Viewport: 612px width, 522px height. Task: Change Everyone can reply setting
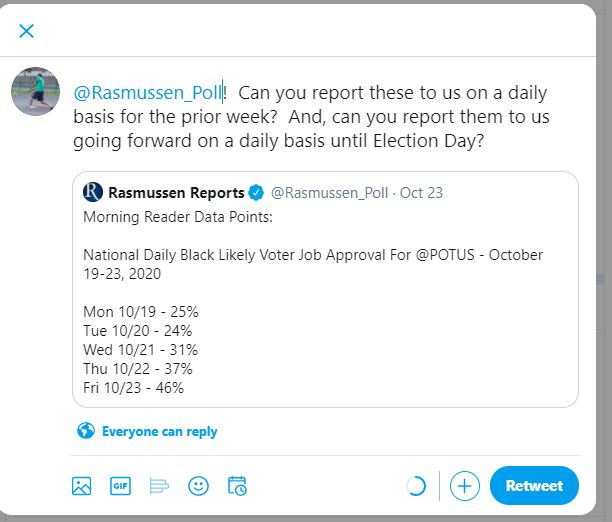pos(159,432)
